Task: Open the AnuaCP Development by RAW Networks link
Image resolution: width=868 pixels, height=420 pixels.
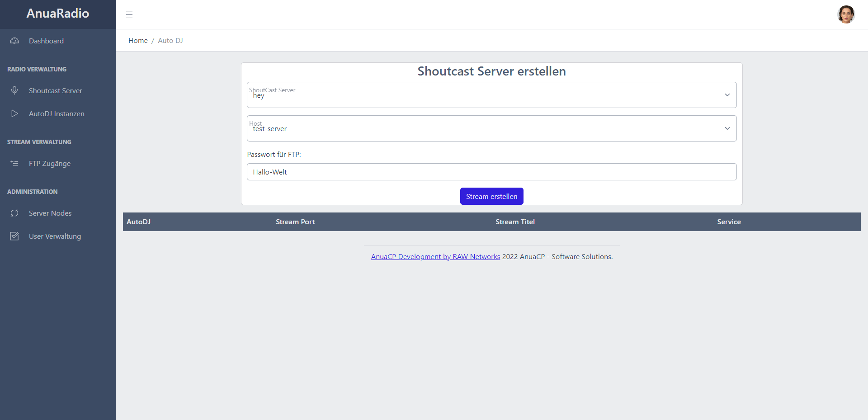Action: pos(435,257)
